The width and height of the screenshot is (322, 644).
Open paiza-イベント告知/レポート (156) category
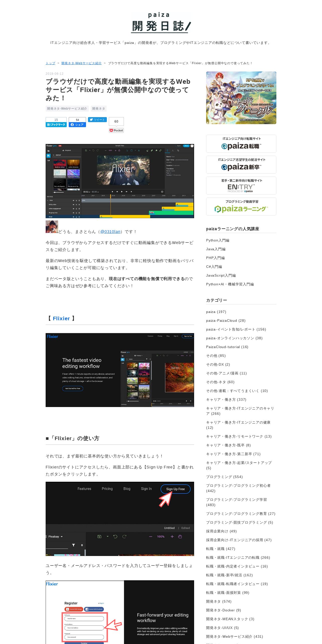(236, 329)
